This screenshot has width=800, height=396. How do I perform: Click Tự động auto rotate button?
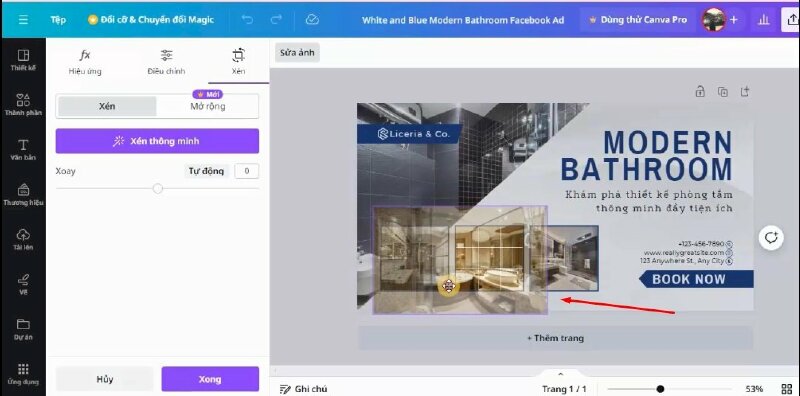(x=206, y=171)
